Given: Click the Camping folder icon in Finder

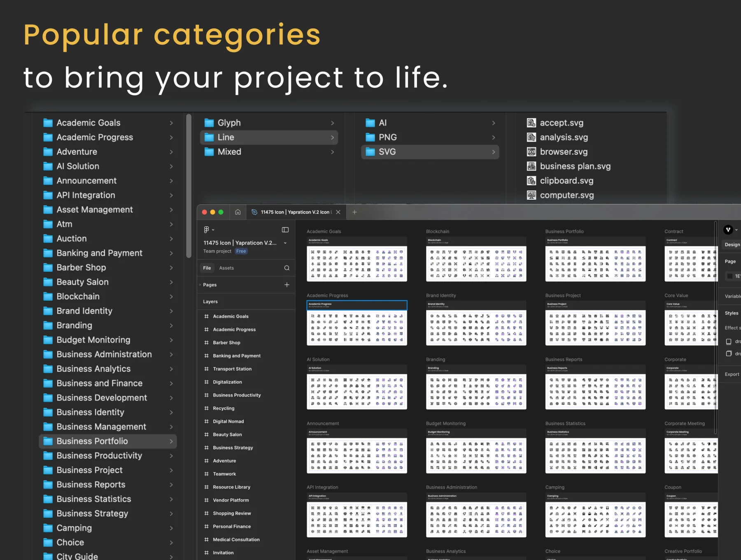Looking at the screenshot, I should pos(48,528).
